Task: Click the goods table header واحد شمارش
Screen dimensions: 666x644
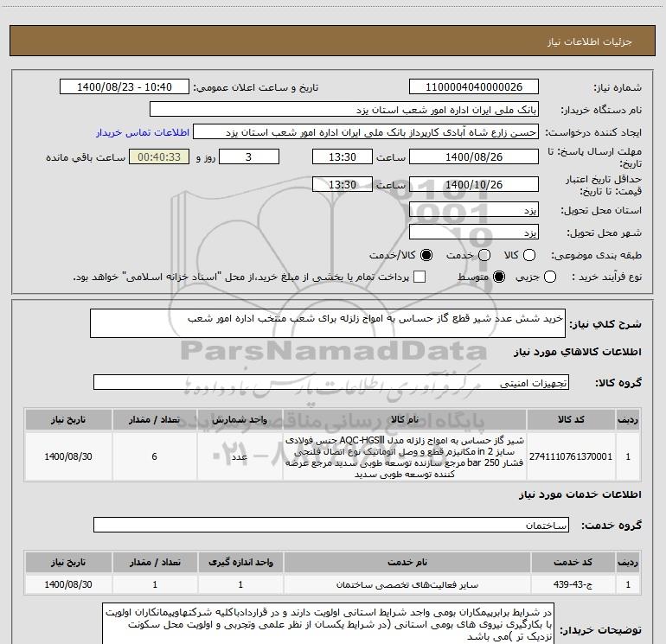Action: pos(240,420)
